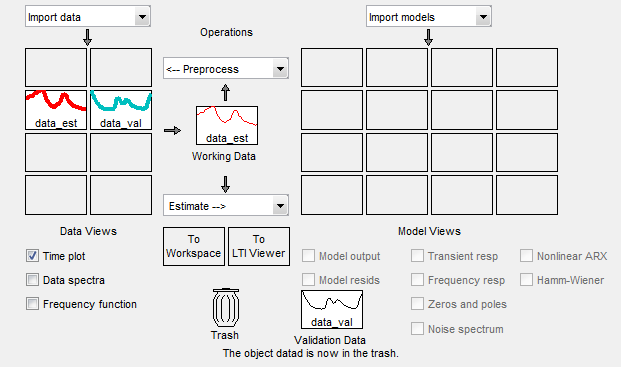Click the Working Data data_est icon
The width and height of the screenshot is (621, 367).
[227, 125]
